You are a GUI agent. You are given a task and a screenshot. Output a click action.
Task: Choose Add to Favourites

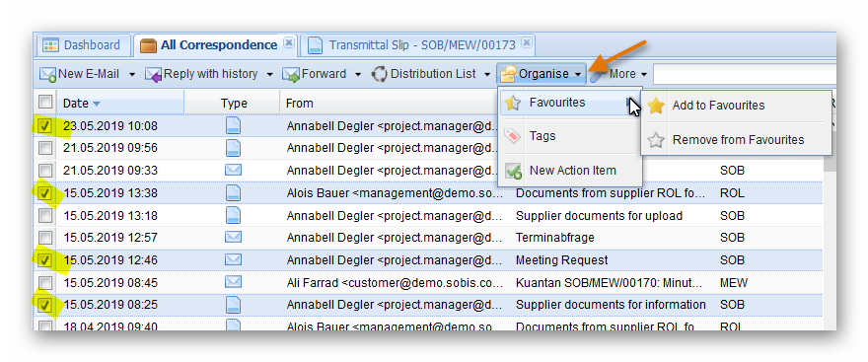(736, 106)
